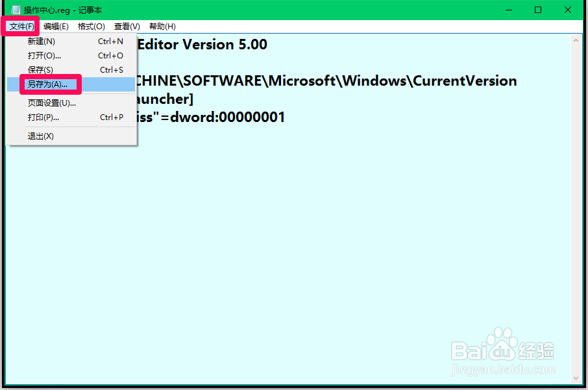Choose 新建(N) from the file menu
The height and width of the screenshot is (390, 588).
[x=71, y=42]
